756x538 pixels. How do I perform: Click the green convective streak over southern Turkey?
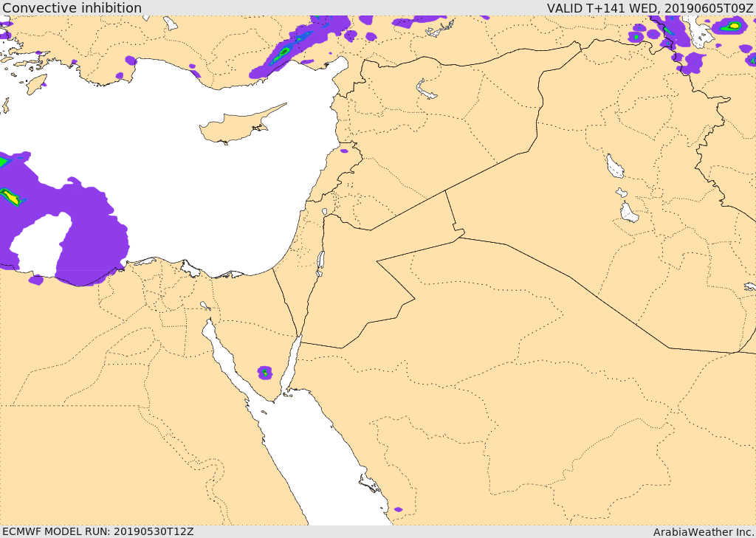[280, 55]
